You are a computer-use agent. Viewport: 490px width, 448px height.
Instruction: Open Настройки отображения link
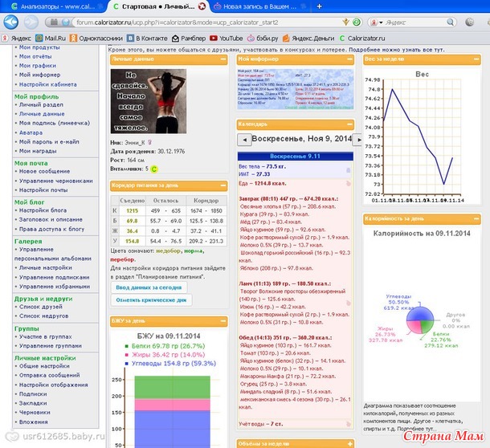pyautogui.click(x=54, y=385)
